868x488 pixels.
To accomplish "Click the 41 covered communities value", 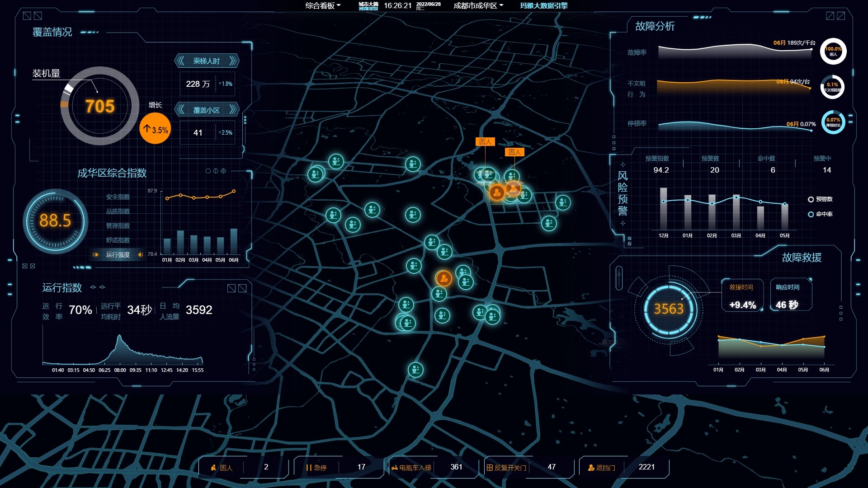I will [x=198, y=133].
